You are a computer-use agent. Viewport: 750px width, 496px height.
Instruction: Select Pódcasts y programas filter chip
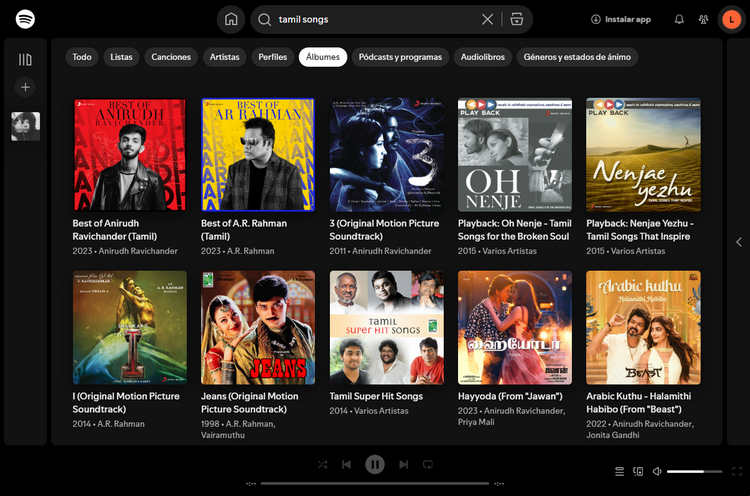pyautogui.click(x=400, y=57)
